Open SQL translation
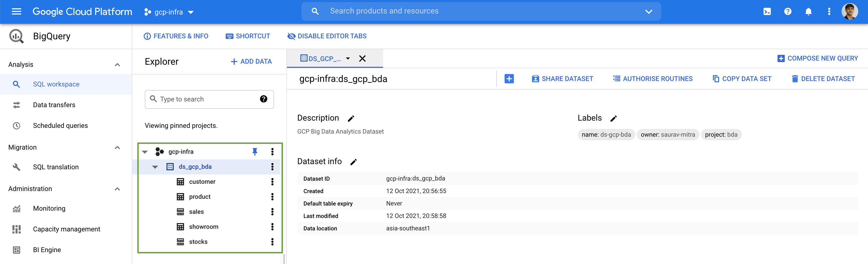The image size is (868, 264). click(66, 167)
